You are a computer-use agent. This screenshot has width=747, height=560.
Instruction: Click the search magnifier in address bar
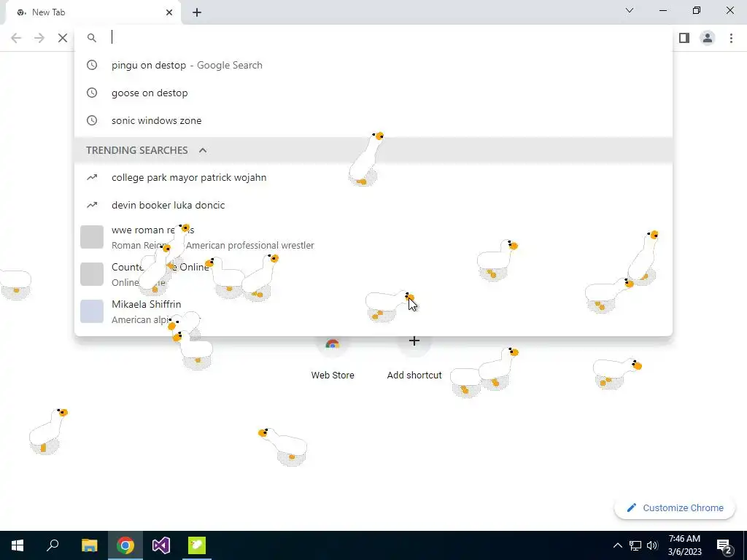click(x=92, y=38)
